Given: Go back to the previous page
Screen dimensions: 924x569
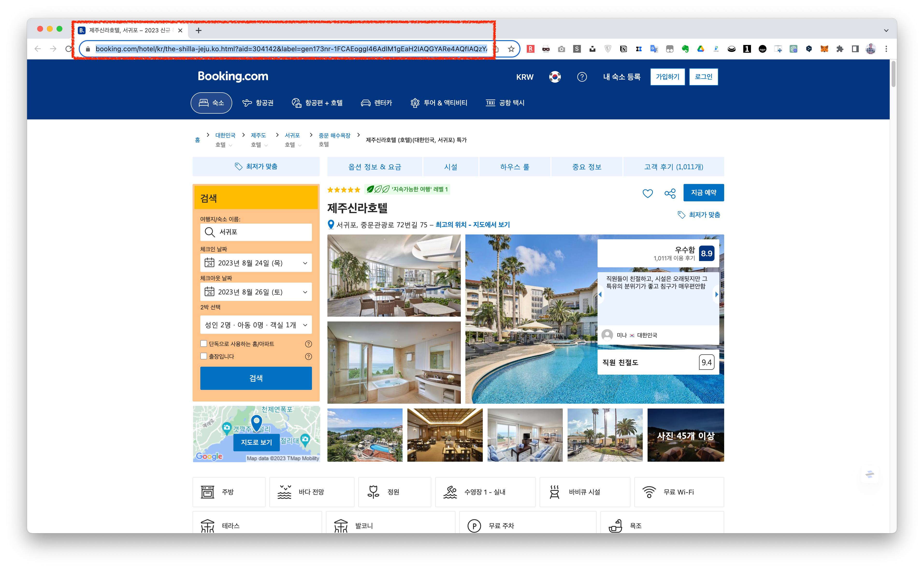Looking at the screenshot, I should [38, 49].
